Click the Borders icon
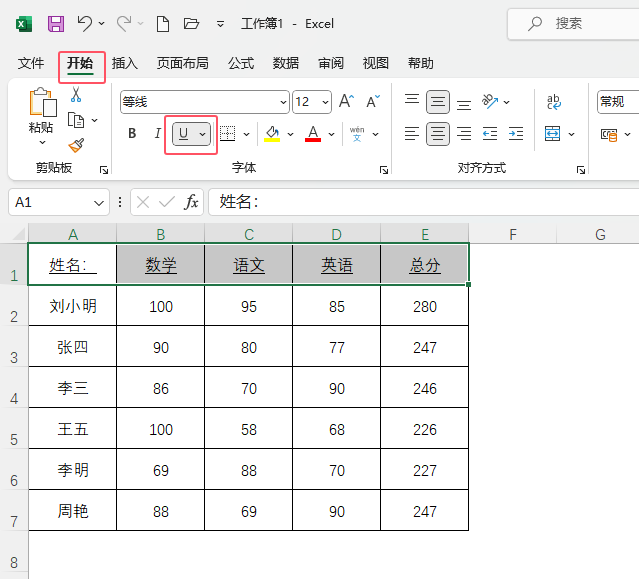The width and height of the screenshot is (639, 579). [x=227, y=134]
